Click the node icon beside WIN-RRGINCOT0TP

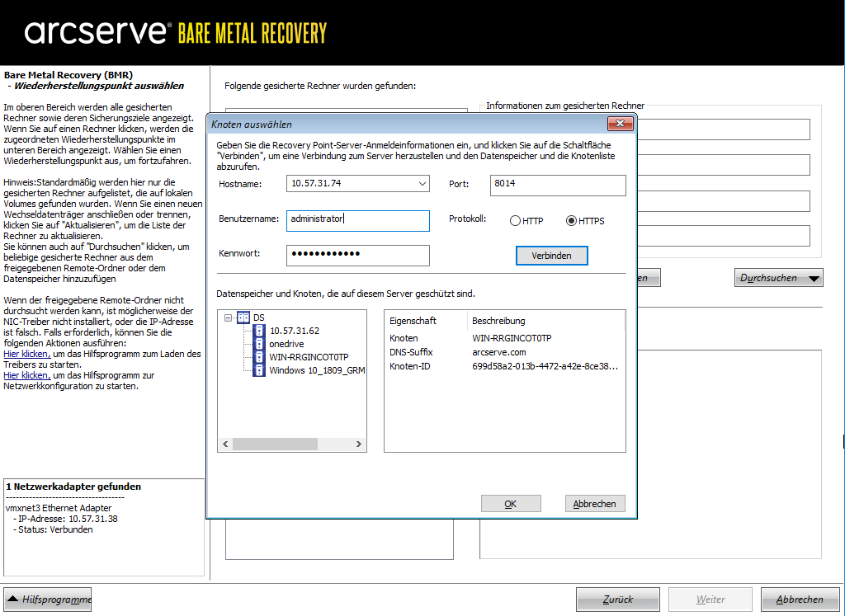(259, 357)
